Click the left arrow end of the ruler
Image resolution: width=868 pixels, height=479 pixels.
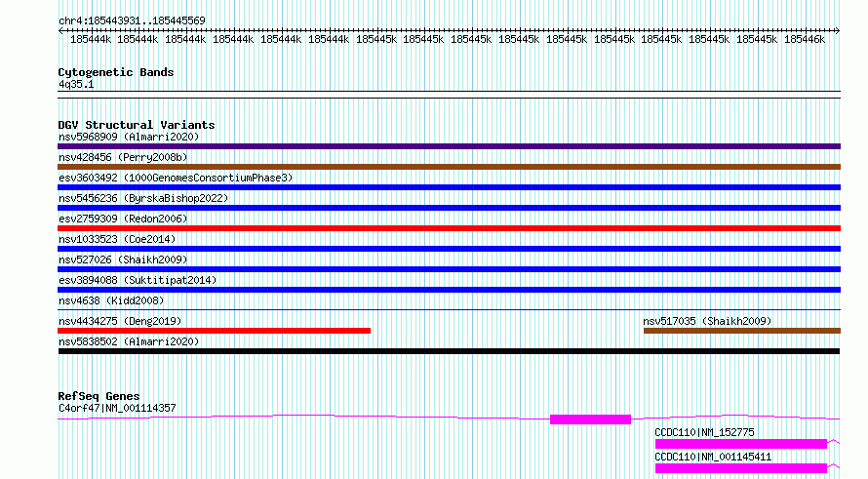pos(60,31)
